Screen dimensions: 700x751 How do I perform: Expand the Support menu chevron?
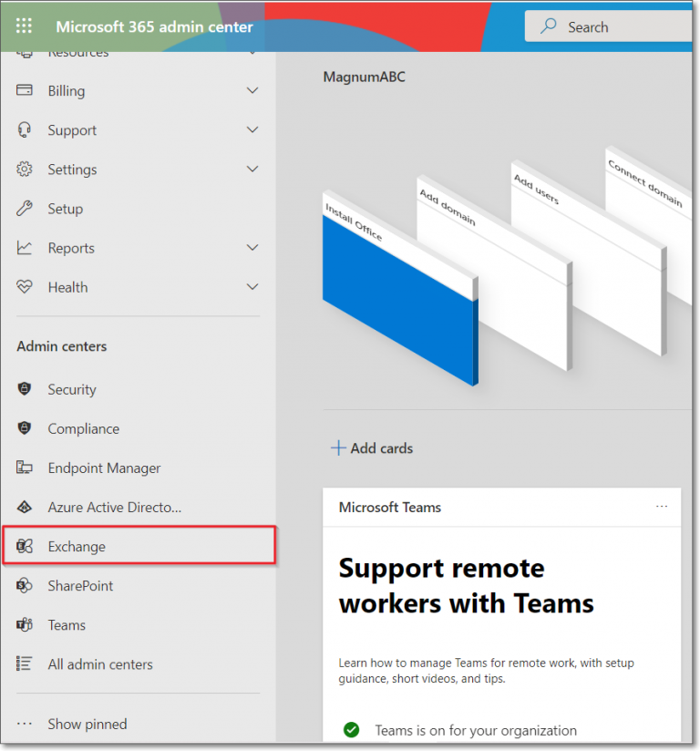[x=252, y=129]
